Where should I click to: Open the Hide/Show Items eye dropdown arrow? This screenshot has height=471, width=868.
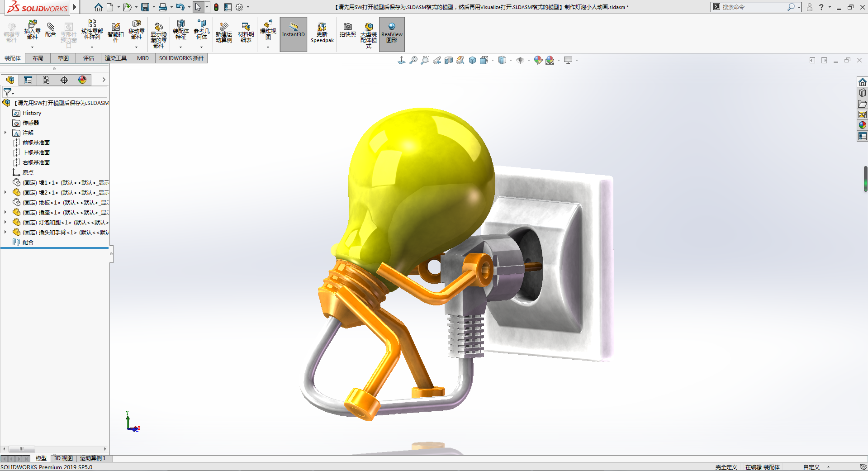point(529,60)
